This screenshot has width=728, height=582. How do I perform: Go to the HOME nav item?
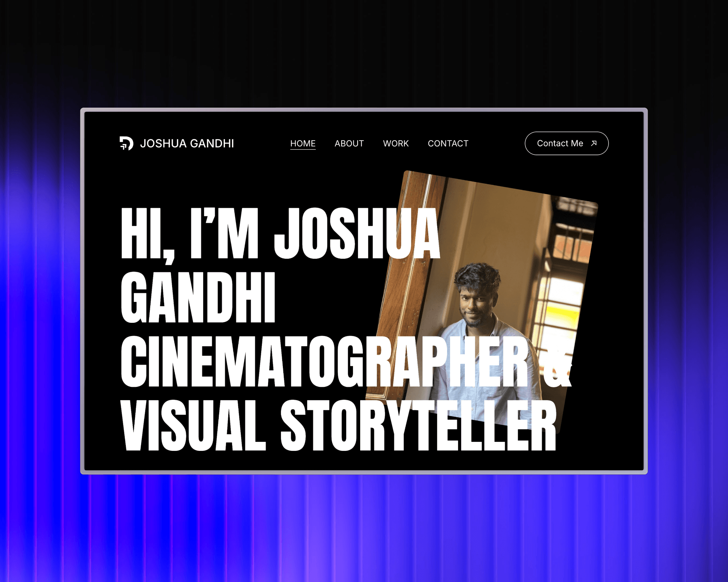[x=303, y=144]
